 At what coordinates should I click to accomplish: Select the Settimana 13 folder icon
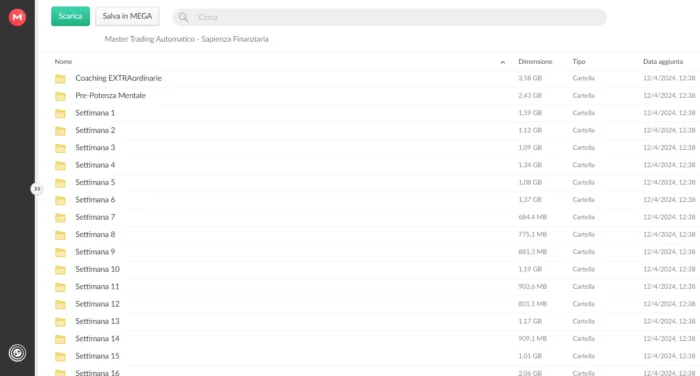click(60, 322)
